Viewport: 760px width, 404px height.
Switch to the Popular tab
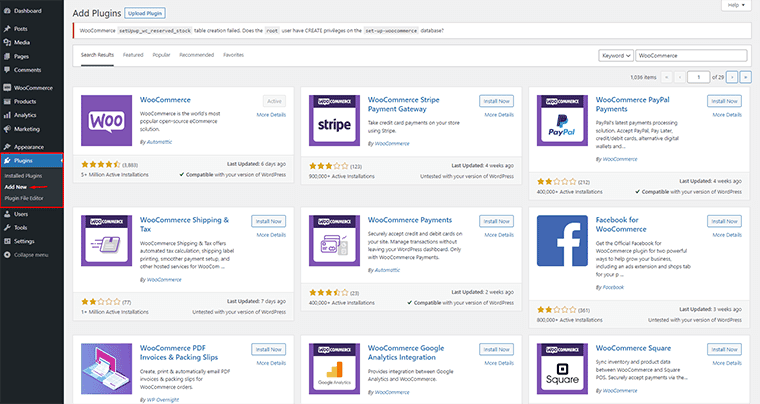pyautogui.click(x=161, y=55)
